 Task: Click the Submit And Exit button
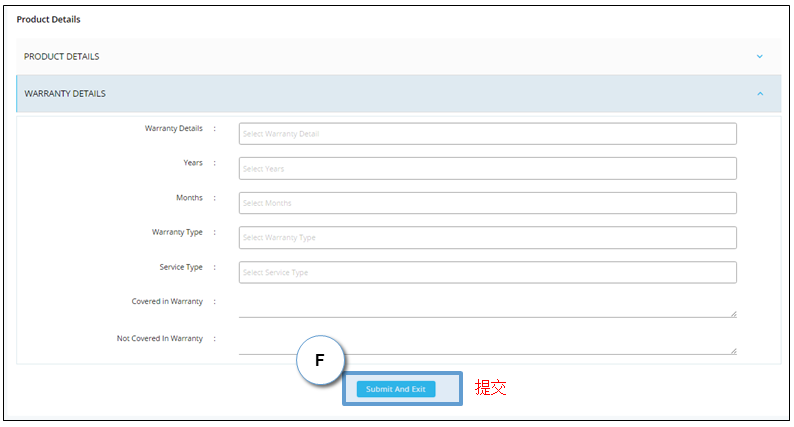[x=396, y=389]
